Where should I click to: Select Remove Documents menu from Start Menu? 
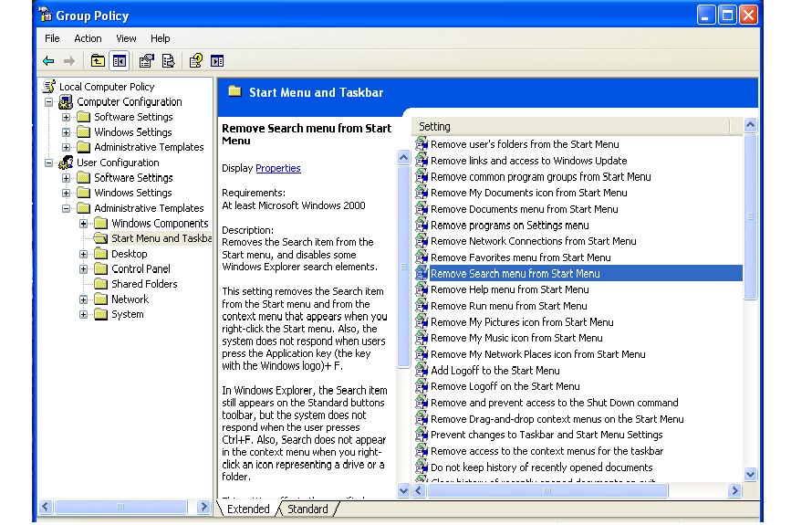tap(524, 209)
